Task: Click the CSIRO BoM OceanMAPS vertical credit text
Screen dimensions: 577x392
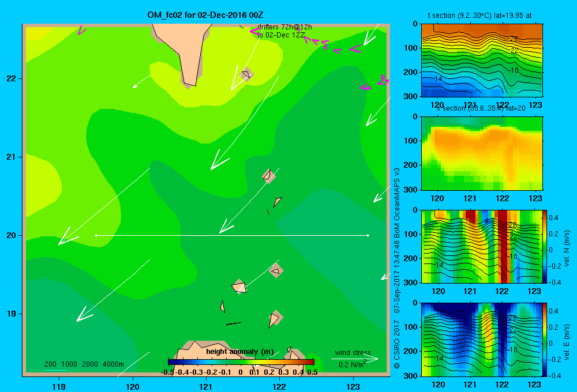Action: [397, 268]
